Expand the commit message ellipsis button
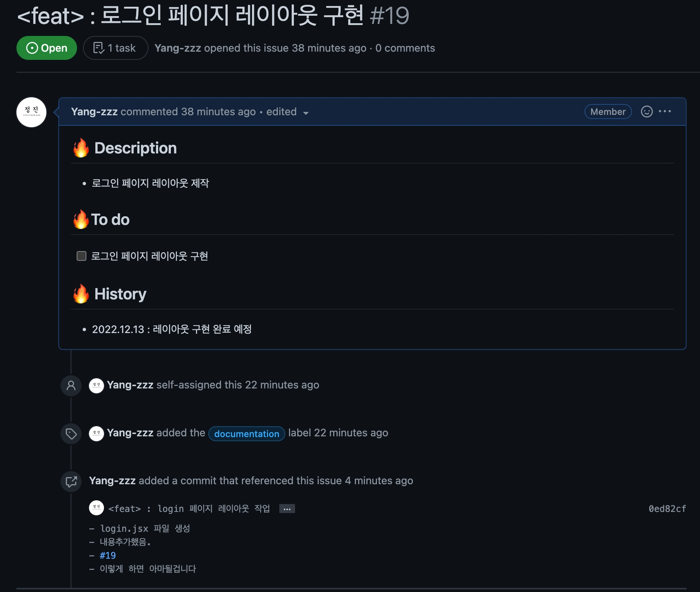The image size is (700, 592). click(287, 509)
